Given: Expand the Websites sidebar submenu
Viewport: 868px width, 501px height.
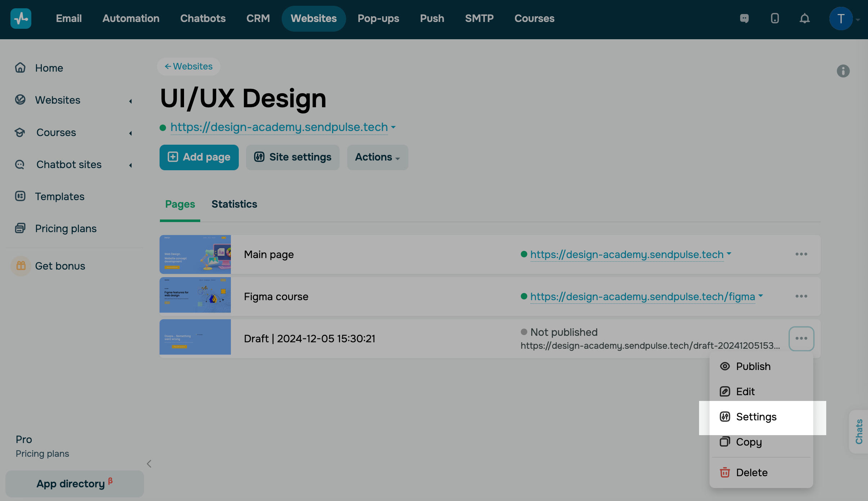Looking at the screenshot, I should pyautogui.click(x=131, y=101).
